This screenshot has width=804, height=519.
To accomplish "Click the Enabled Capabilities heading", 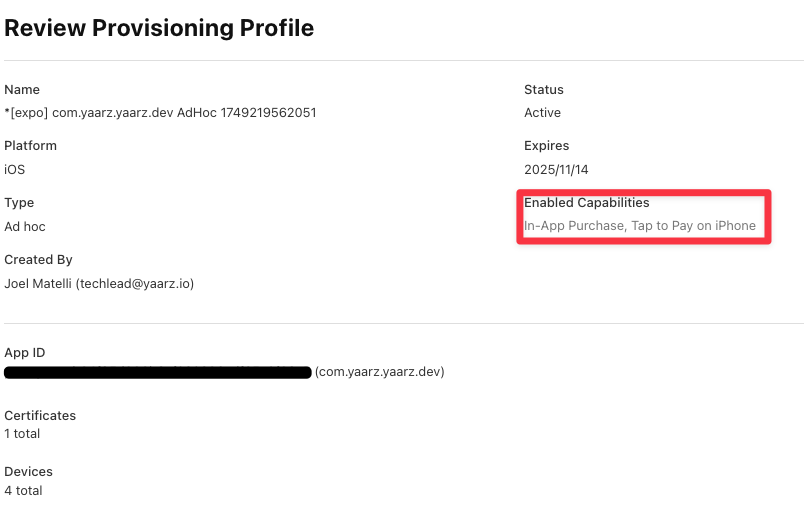I will 587,203.
